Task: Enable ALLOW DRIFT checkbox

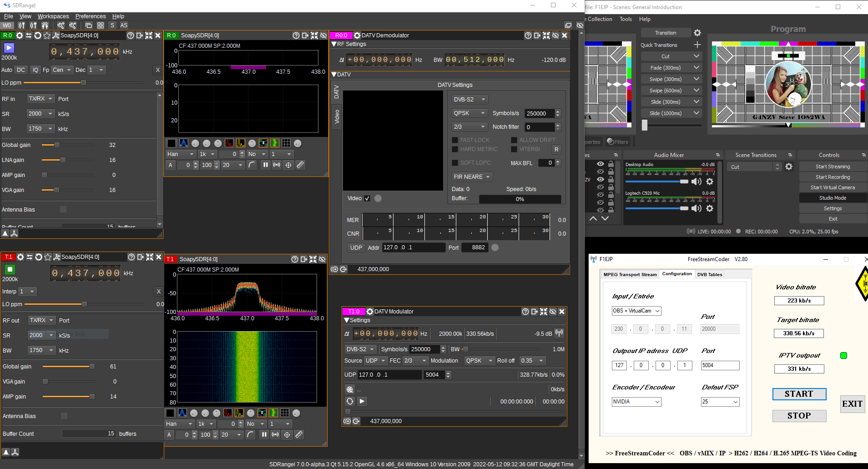Action: [x=514, y=140]
